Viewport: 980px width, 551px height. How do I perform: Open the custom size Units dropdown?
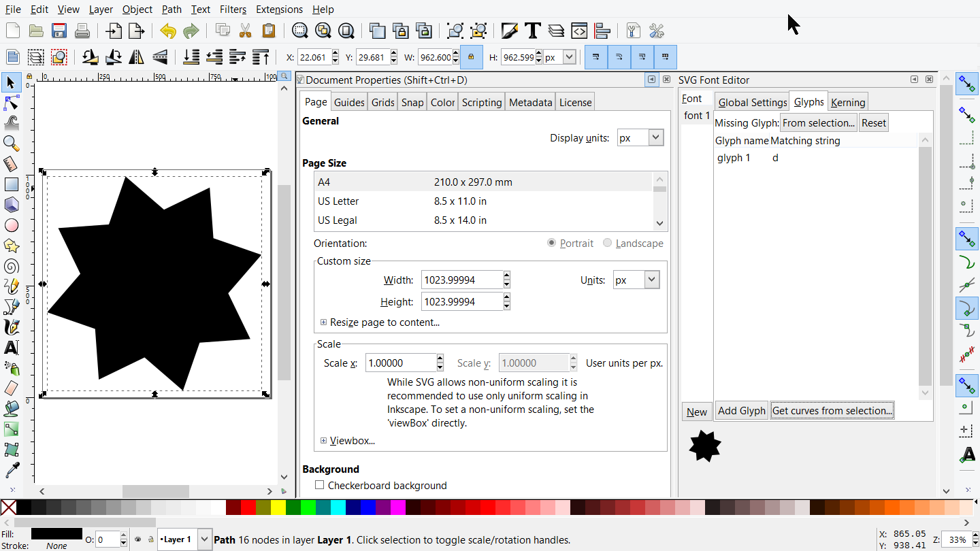[x=636, y=279]
